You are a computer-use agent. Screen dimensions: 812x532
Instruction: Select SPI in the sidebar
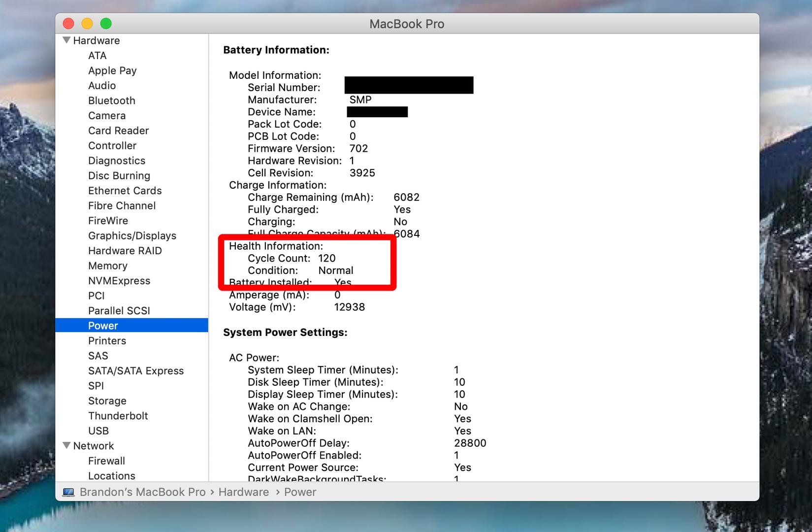point(96,386)
